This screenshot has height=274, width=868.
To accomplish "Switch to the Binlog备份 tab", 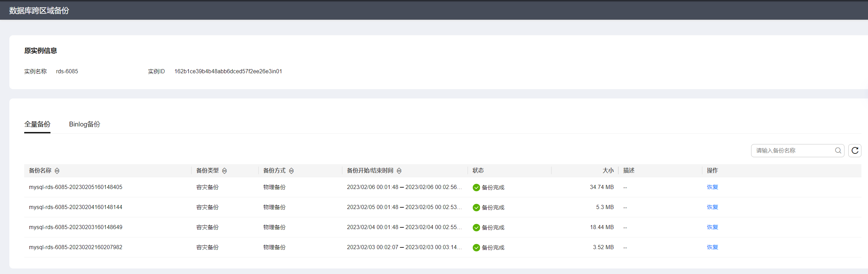I will point(84,124).
